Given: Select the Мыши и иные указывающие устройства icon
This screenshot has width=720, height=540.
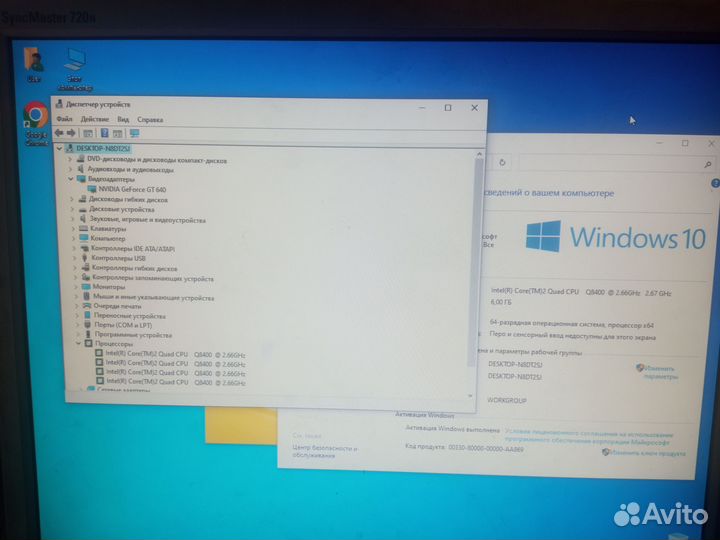Looking at the screenshot, I should point(86,297).
